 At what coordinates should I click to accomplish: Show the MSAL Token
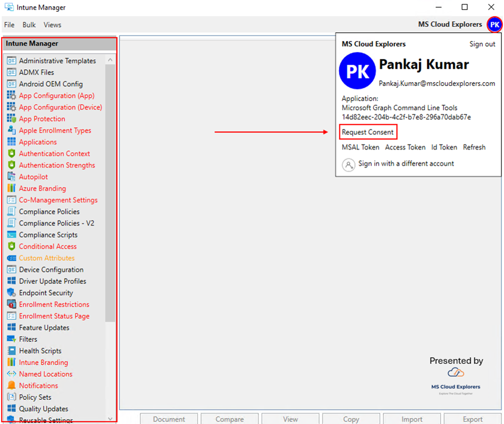[360, 147]
